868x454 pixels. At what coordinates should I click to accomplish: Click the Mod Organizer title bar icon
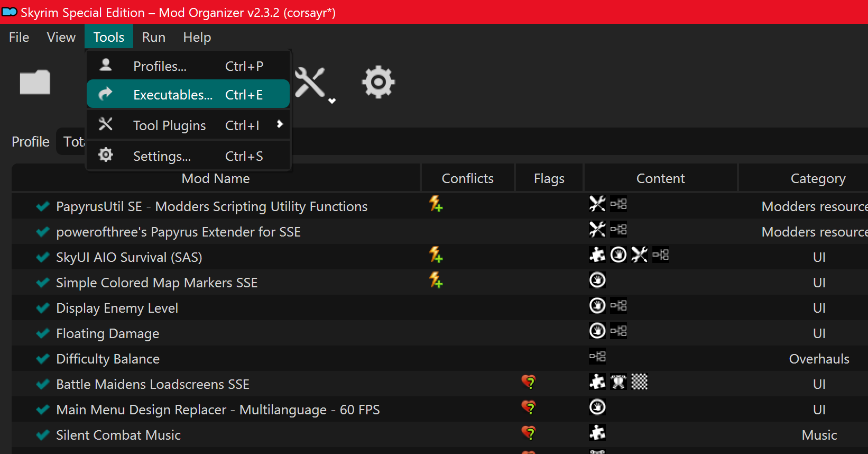tap(10, 12)
